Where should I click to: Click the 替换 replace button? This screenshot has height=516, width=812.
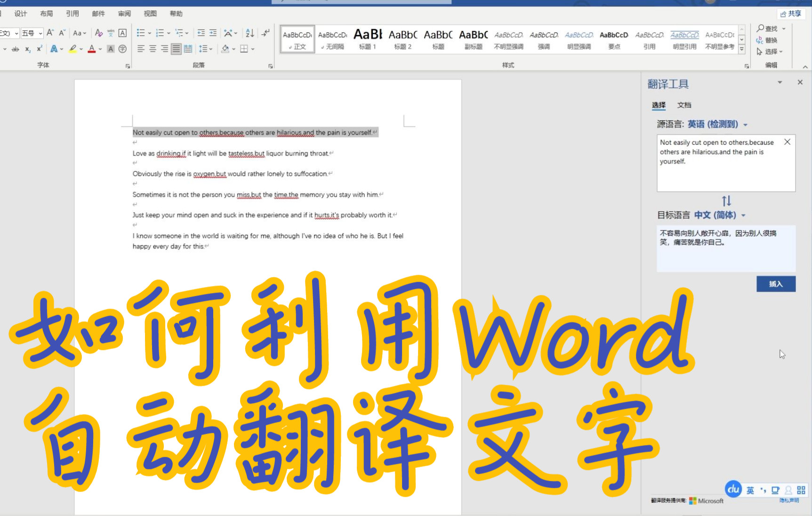767,40
